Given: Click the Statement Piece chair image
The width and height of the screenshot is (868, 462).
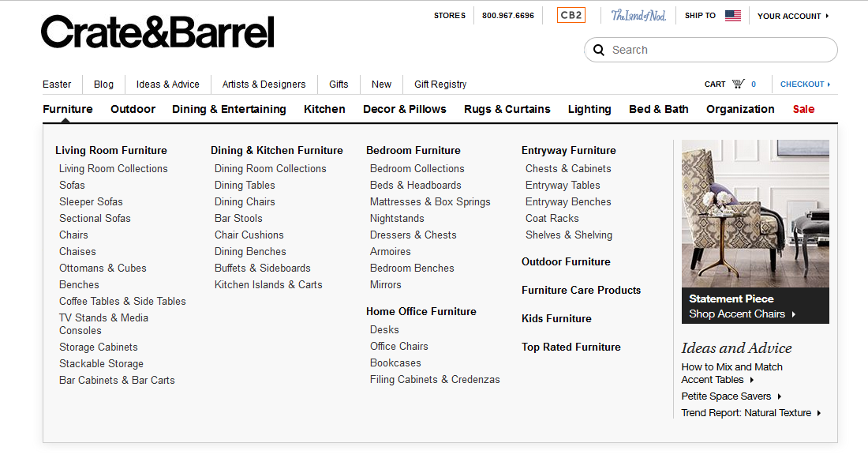Looking at the screenshot, I should point(754,213).
